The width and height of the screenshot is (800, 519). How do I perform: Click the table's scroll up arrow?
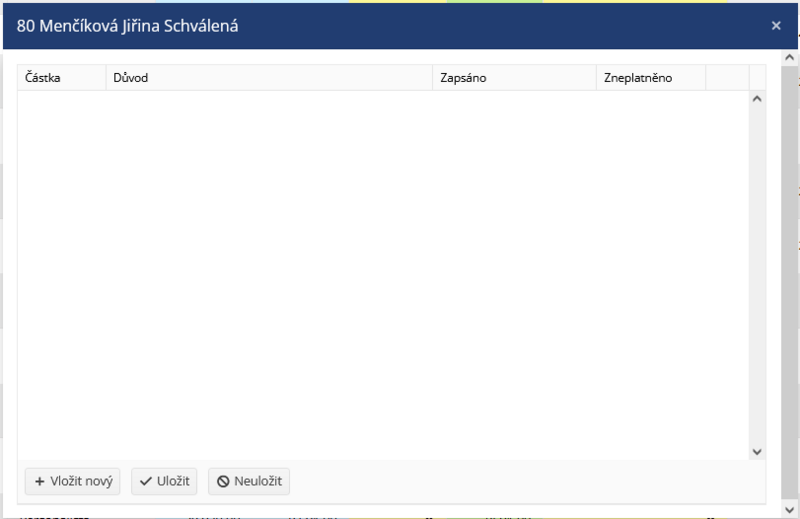click(757, 98)
